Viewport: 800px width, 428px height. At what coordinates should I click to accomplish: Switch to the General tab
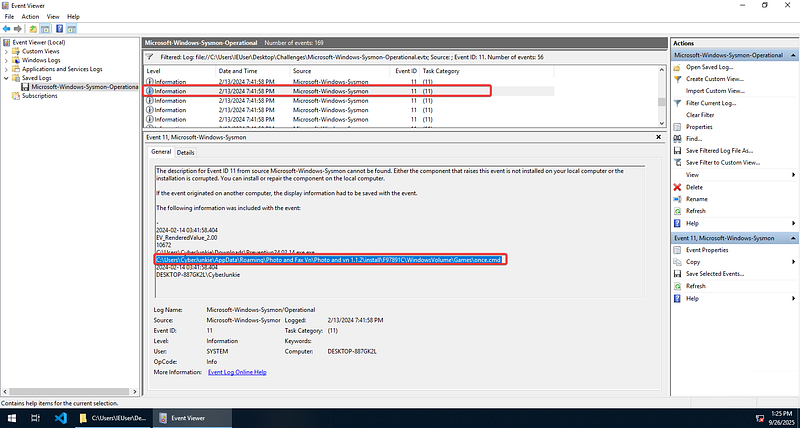click(161, 152)
